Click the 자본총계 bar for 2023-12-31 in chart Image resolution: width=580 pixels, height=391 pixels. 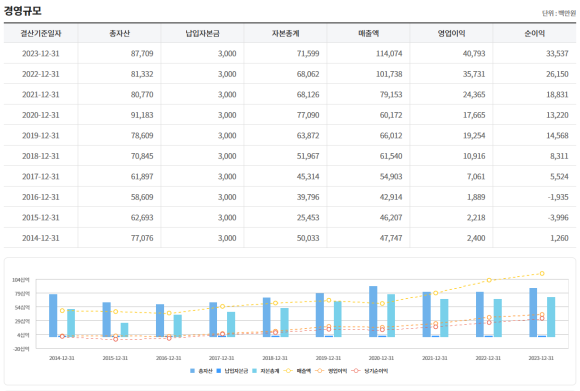(551, 317)
